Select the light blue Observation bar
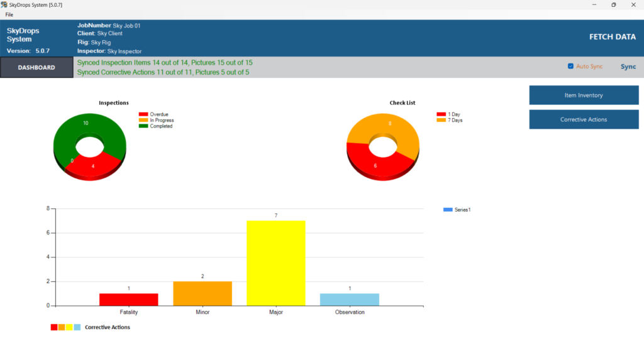 coord(349,300)
